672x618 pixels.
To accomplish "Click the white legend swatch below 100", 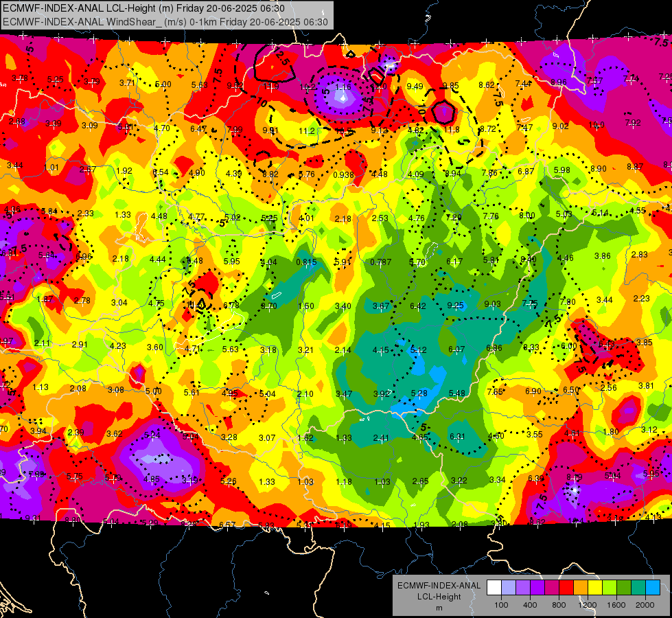I will (494, 588).
